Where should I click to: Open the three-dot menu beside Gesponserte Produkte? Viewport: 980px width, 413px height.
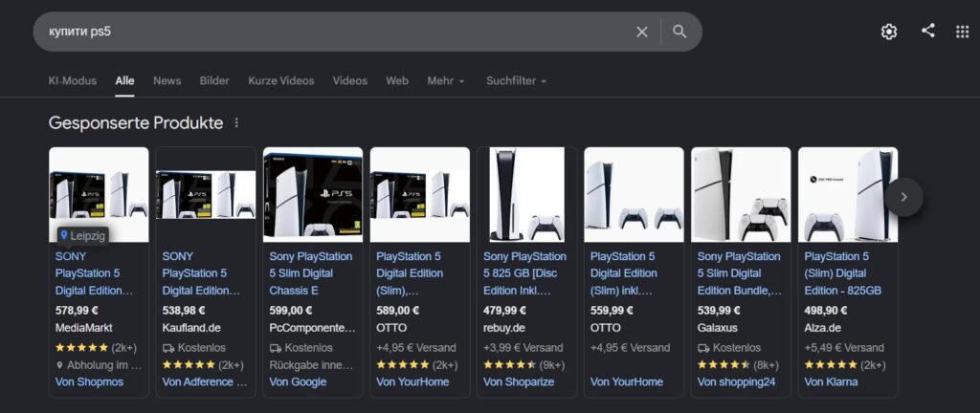(236, 123)
